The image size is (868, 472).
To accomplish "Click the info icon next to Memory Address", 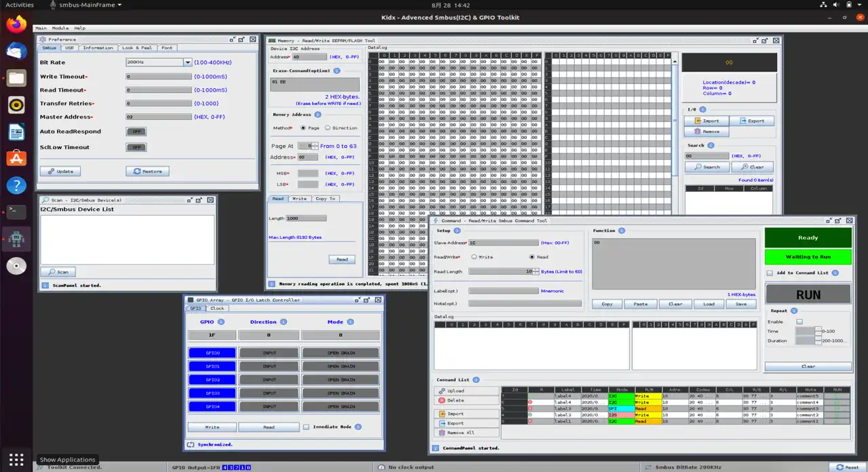I will coord(318,115).
